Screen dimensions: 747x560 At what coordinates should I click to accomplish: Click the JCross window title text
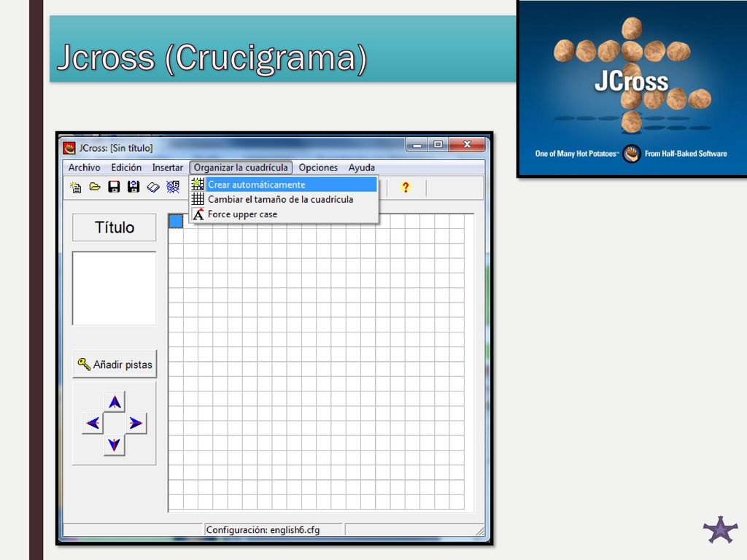[116, 148]
